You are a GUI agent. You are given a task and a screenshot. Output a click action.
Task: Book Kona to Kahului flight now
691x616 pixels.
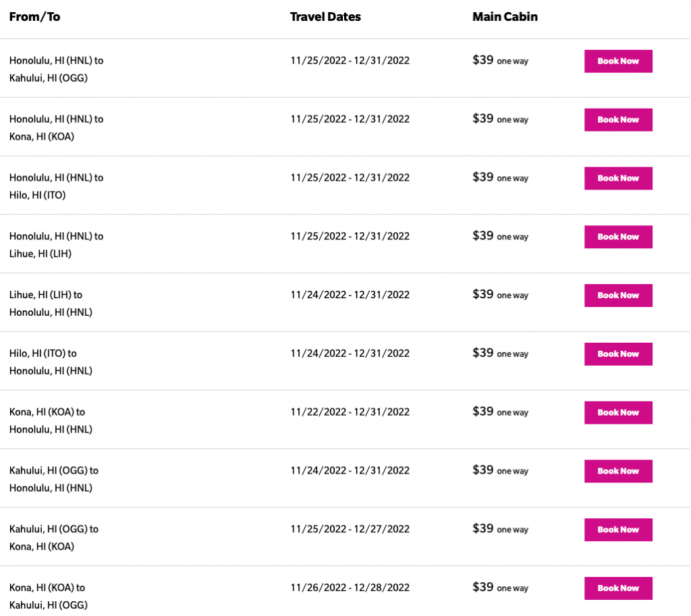pyautogui.click(x=618, y=588)
